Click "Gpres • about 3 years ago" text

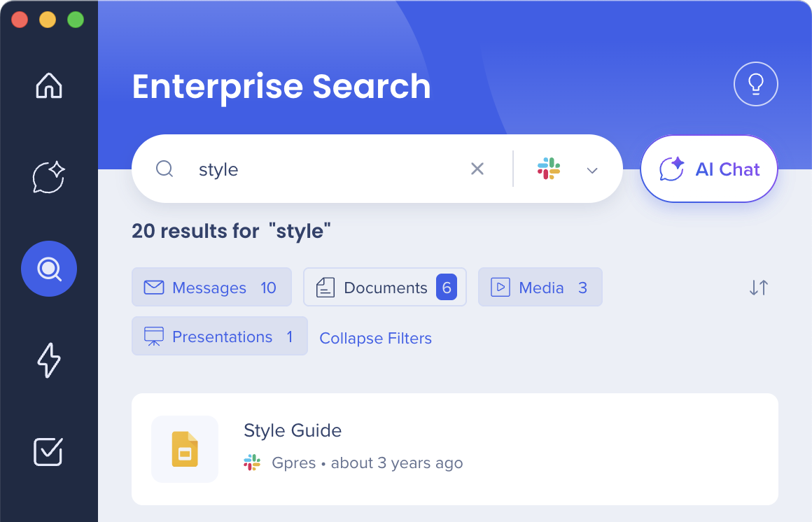pos(367,463)
